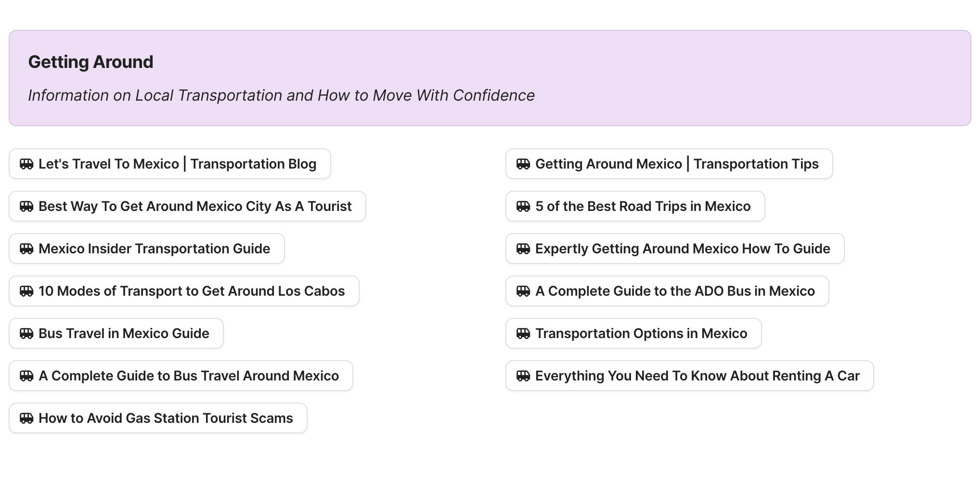Open Let's Travel To Mexico Transportation Blog
This screenshot has width=980, height=497.
(177, 164)
